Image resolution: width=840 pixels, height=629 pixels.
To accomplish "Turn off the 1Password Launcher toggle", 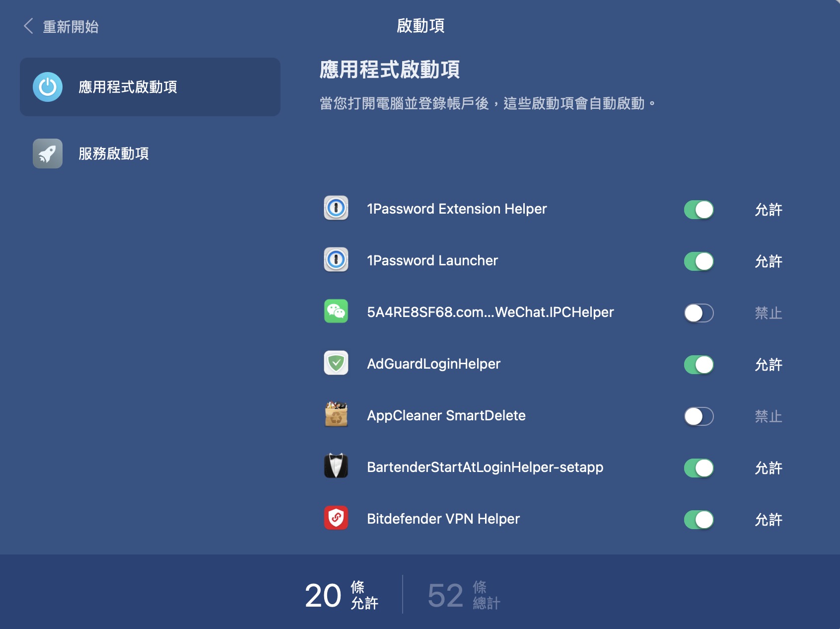I will click(x=699, y=261).
